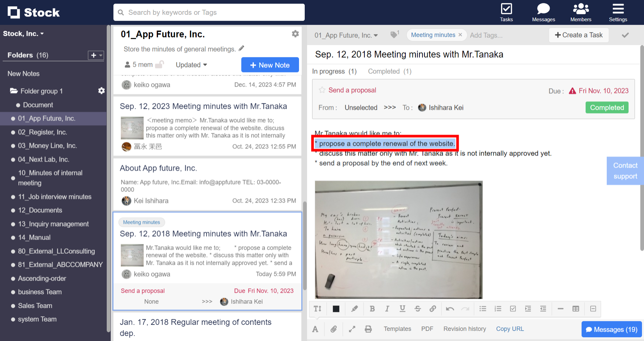This screenshot has height=341, width=644.
Task: Expand the 01_App Future, Inc. folder dropdown
Action: [x=346, y=35]
